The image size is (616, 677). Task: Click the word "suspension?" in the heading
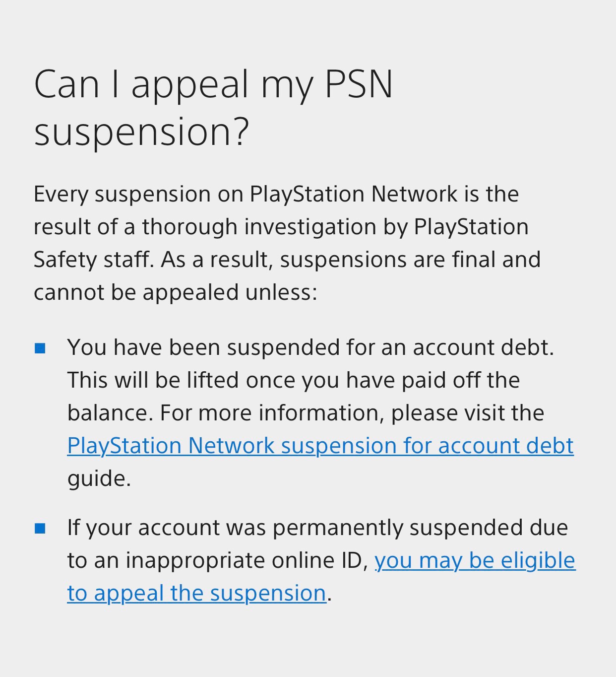(141, 132)
